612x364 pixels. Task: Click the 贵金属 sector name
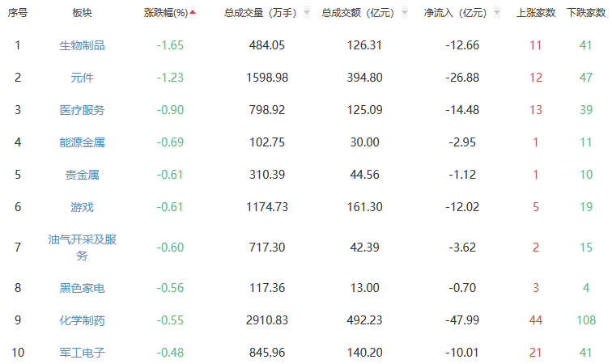pos(82,175)
